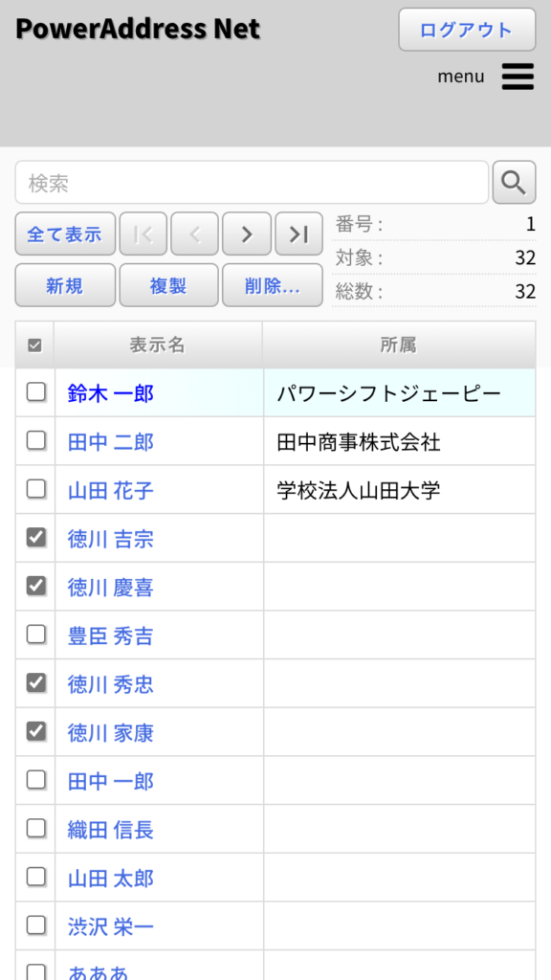Open the 織田 信長 contact link
Image resolution: width=551 pixels, height=980 pixels.
pyautogui.click(x=111, y=830)
